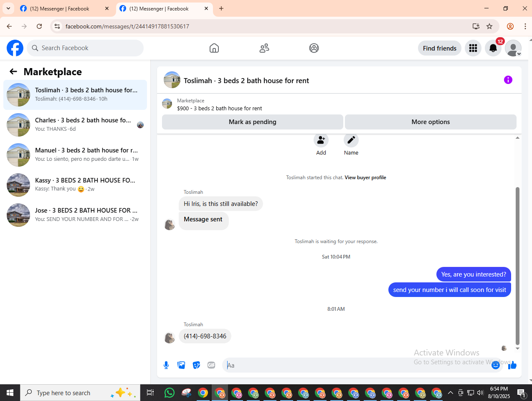The height and width of the screenshot is (401, 532).
Task: Open the Toslimah conversation in the list
Action: pos(75,95)
